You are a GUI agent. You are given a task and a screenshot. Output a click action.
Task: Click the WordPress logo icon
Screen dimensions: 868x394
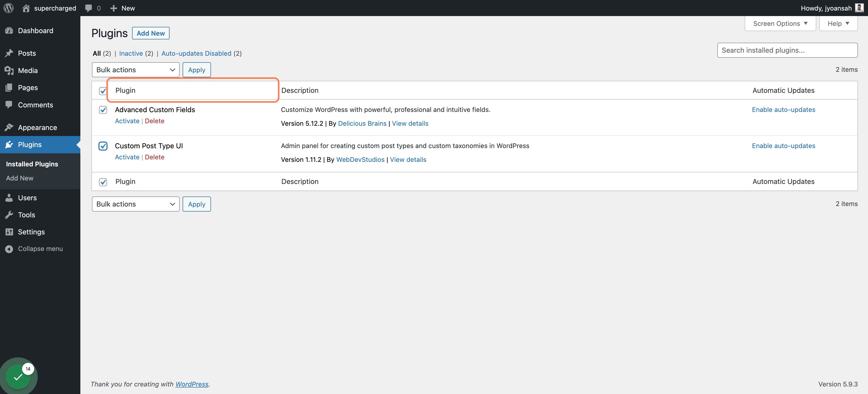pyautogui.click(x=9, y=8)
